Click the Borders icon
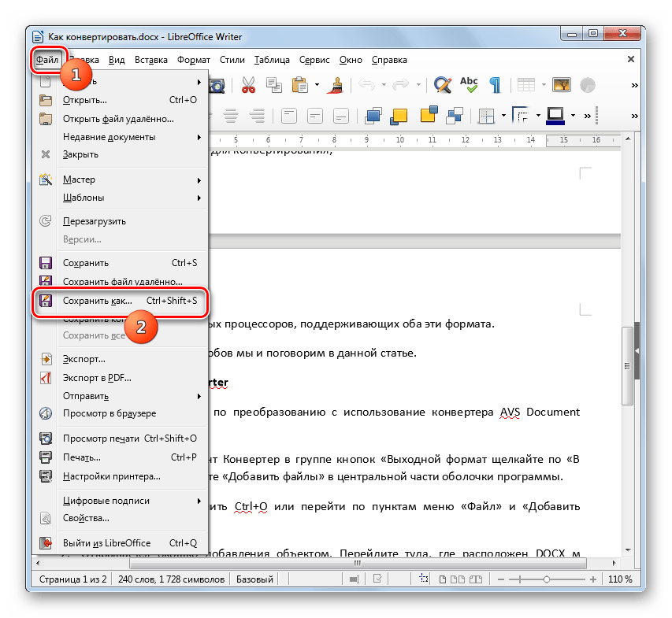The image size is (672, 618). click(x=487, y=116)
